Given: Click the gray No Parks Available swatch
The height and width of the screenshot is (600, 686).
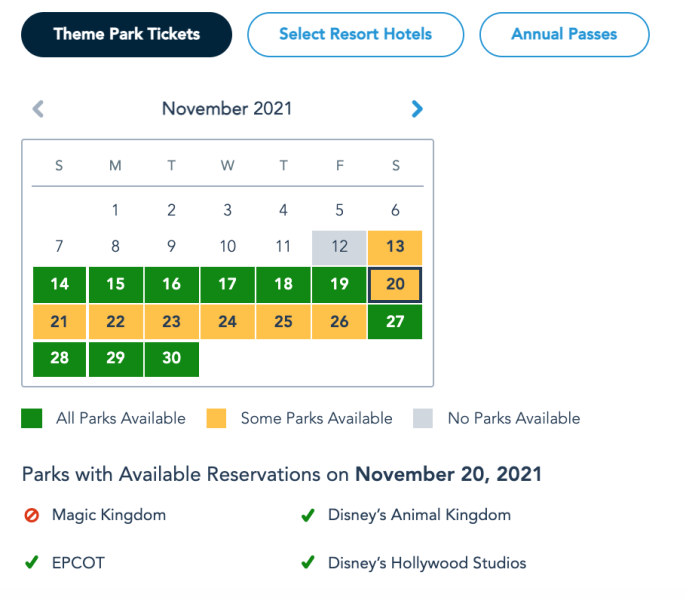Looking at the screenshot, I should click(x=424, y=419).
